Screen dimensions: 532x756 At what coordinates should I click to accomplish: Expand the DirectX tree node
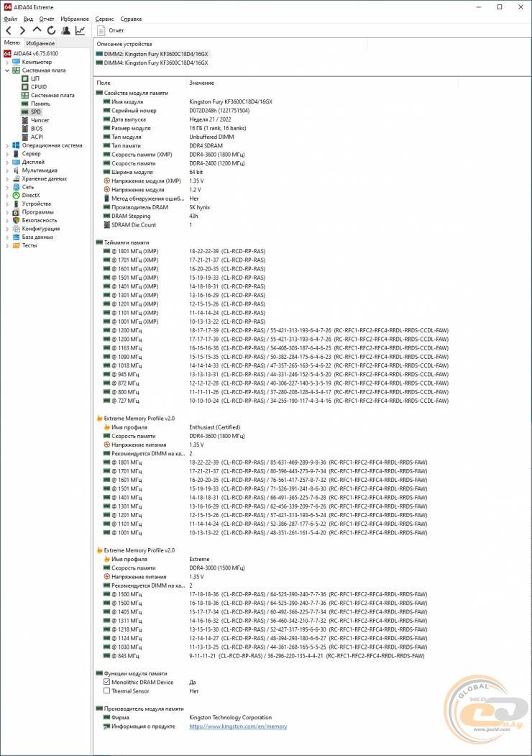[6, 195]
